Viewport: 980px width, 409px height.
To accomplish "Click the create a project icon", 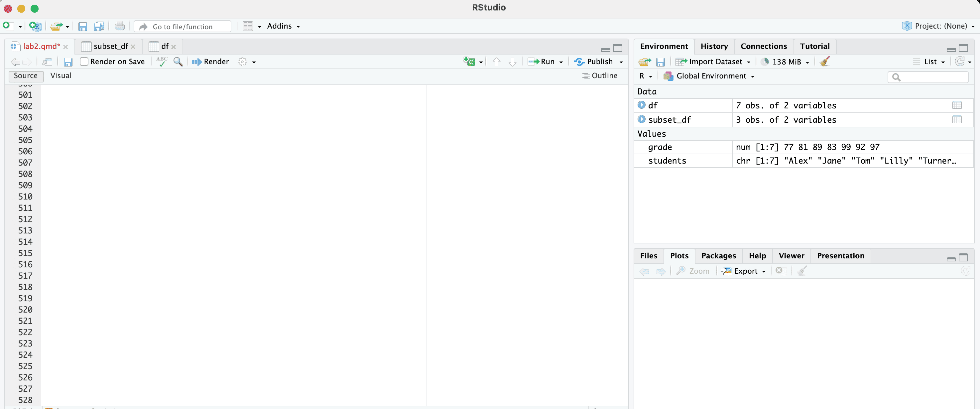I will pyautogui.click(x=35, y=26).
